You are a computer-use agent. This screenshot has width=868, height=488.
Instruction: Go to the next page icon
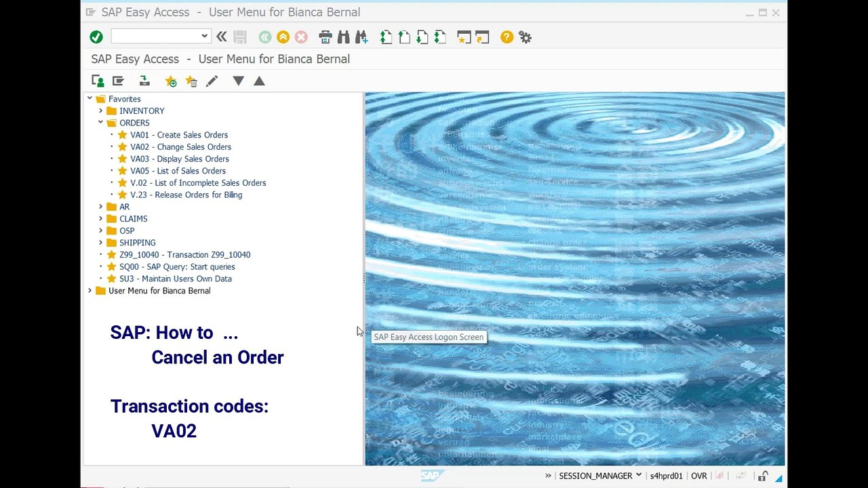pyautogui.click(x=422, y=37)
